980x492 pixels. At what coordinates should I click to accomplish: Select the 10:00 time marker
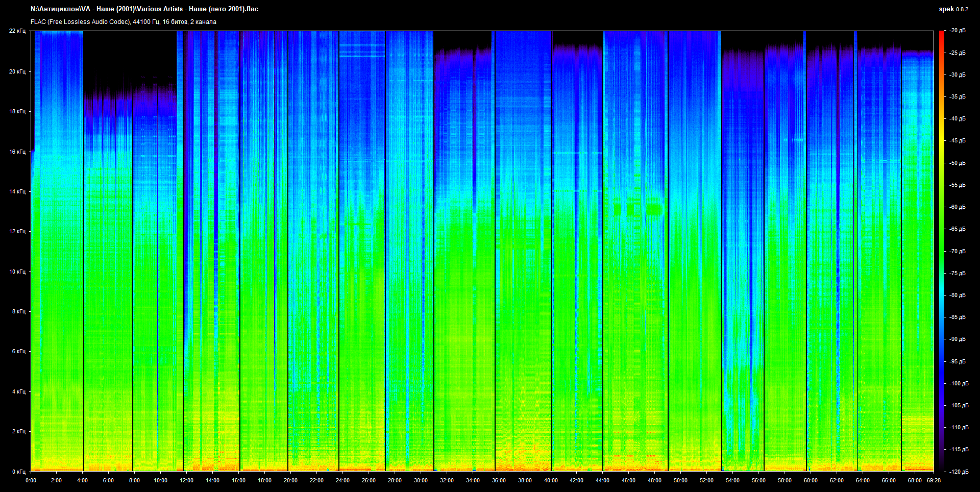click(160, 480)
